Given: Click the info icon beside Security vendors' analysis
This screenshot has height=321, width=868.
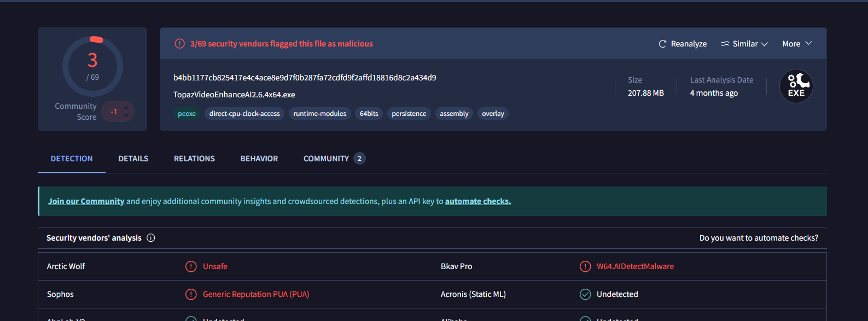Looking at the screenshot, I should [151, 238].
